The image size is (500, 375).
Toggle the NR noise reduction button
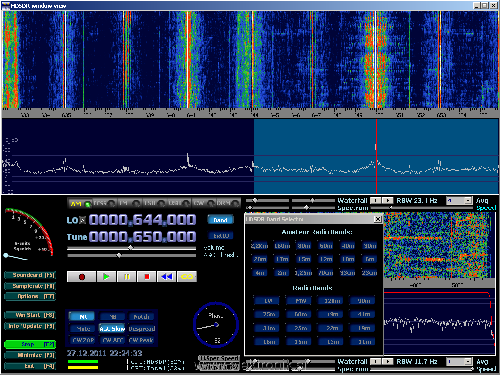coord(82,316)
